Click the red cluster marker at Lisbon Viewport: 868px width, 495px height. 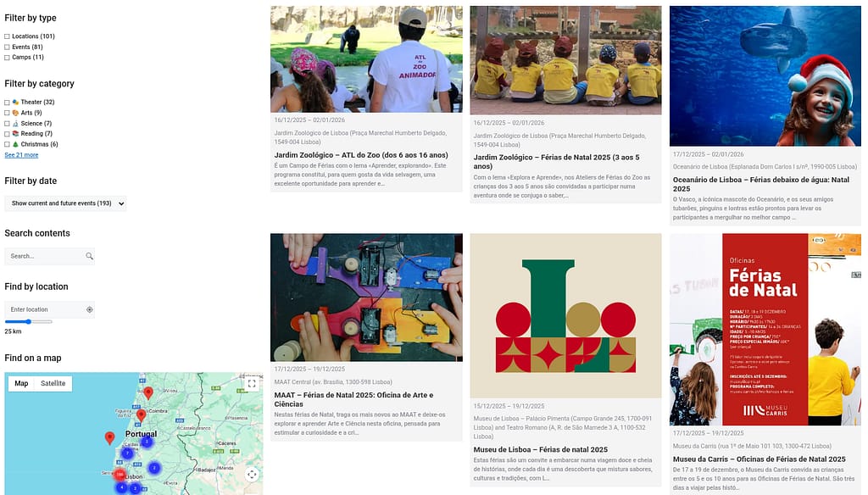click(x=120, y=475)
